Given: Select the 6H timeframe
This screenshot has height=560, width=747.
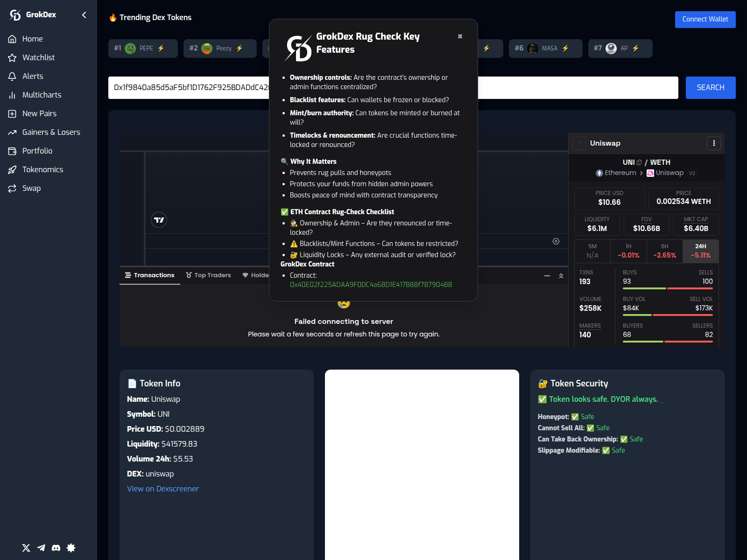Looking at the screenshot, I should click(664, 251).
